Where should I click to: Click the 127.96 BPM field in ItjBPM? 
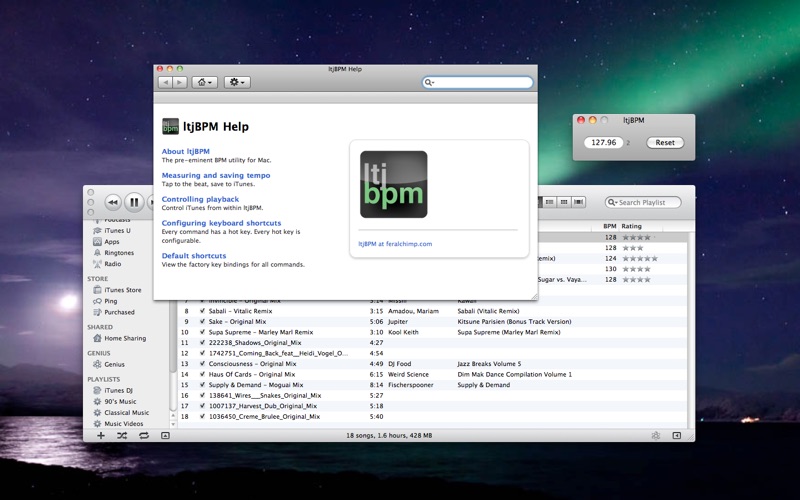coord(604,143)
